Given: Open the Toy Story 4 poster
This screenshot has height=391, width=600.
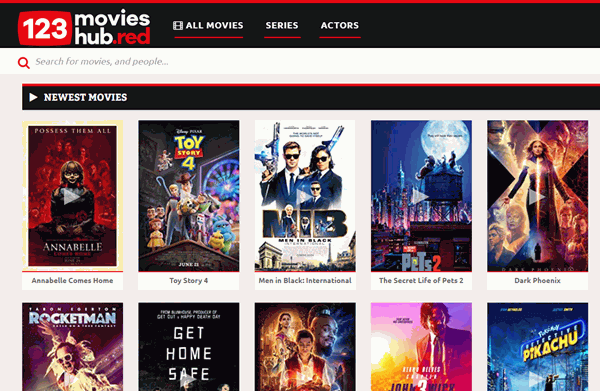Looking at the screenshot, I should tap(189, 196).
